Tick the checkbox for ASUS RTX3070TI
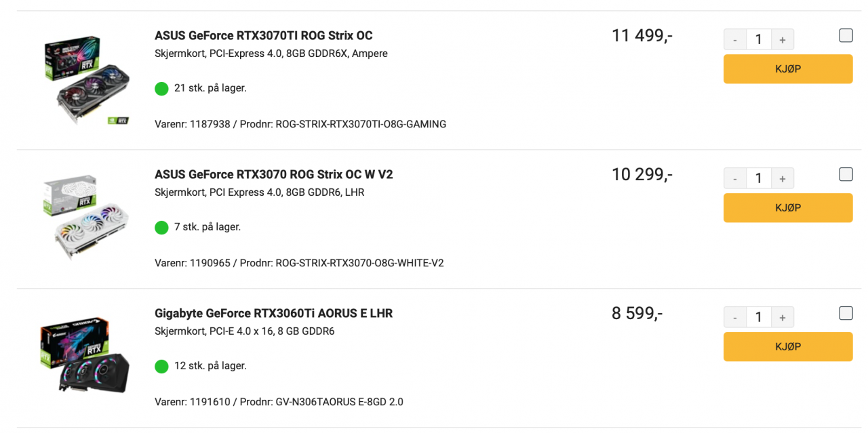Viewport: 868px width, 433px height. click(x=846, y=35)
